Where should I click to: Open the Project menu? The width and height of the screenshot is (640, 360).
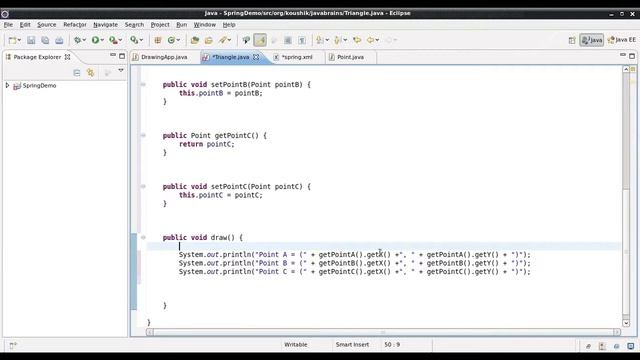(160, 25)
